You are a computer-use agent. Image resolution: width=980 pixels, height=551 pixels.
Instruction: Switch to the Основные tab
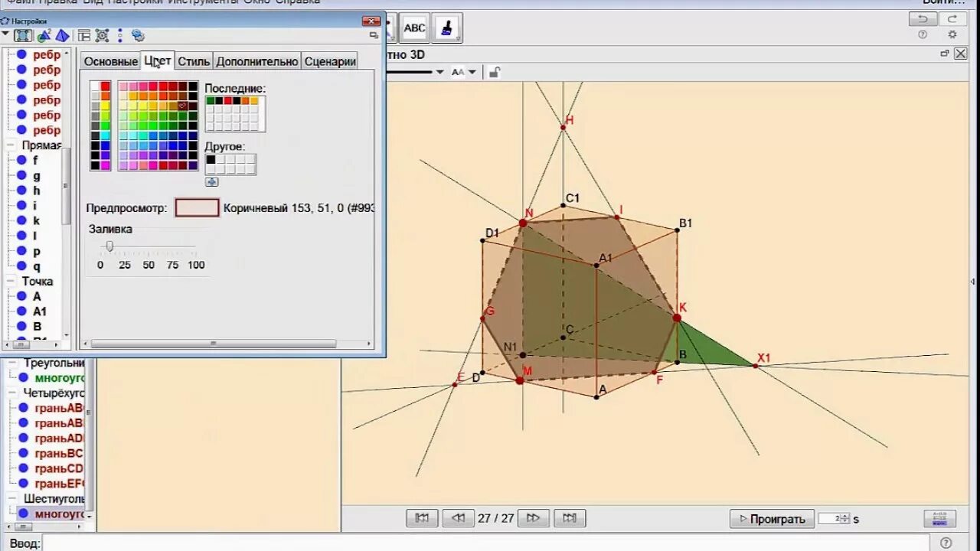(111, 61)
